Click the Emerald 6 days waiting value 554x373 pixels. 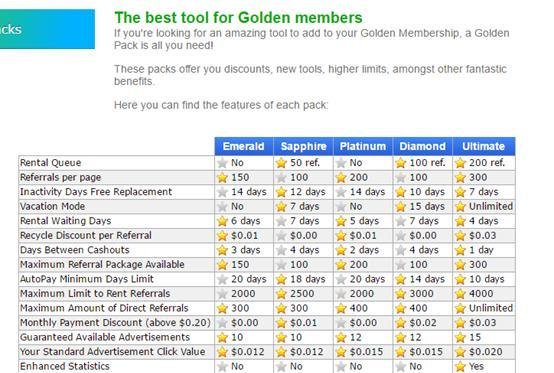(246, 221)
